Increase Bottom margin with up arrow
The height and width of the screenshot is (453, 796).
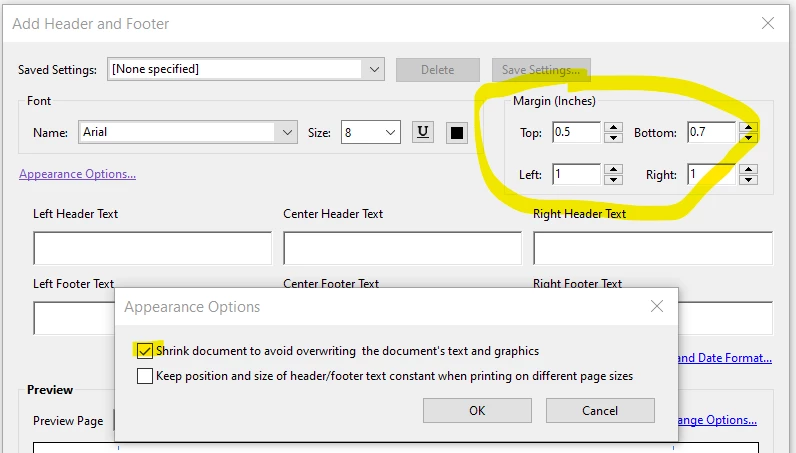tap(748, 127)
